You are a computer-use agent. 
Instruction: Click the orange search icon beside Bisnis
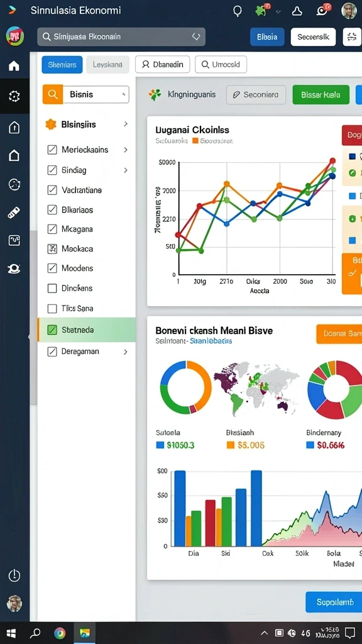53,94
